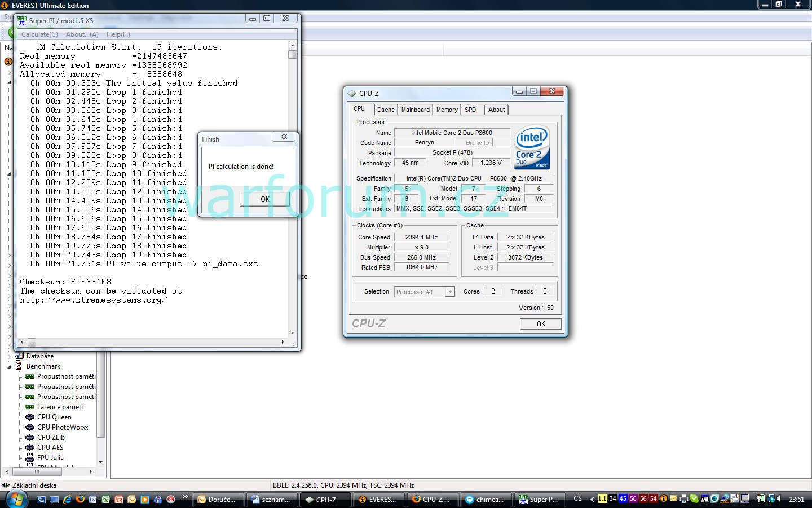Click the Core Speed 2394.1 MHz field
This screenshot has height=508, width=812.
pos(421,237)
